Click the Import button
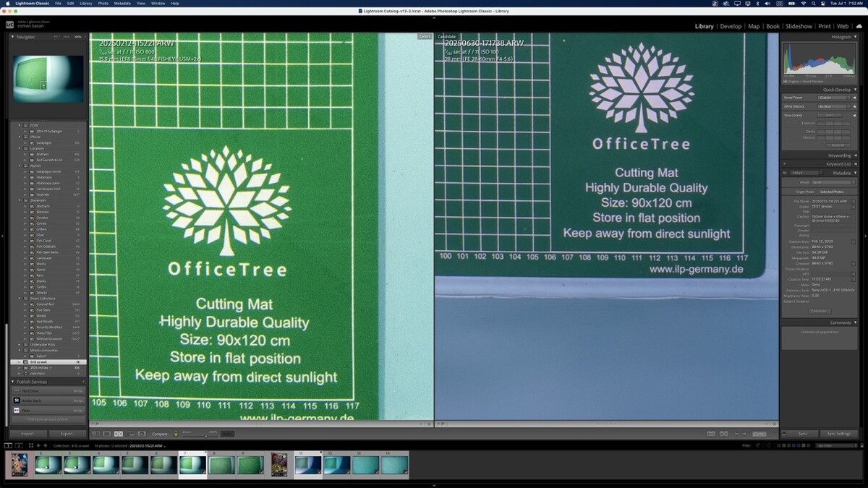Viewport: 868px width, 488px height. [x=28, y=434]
